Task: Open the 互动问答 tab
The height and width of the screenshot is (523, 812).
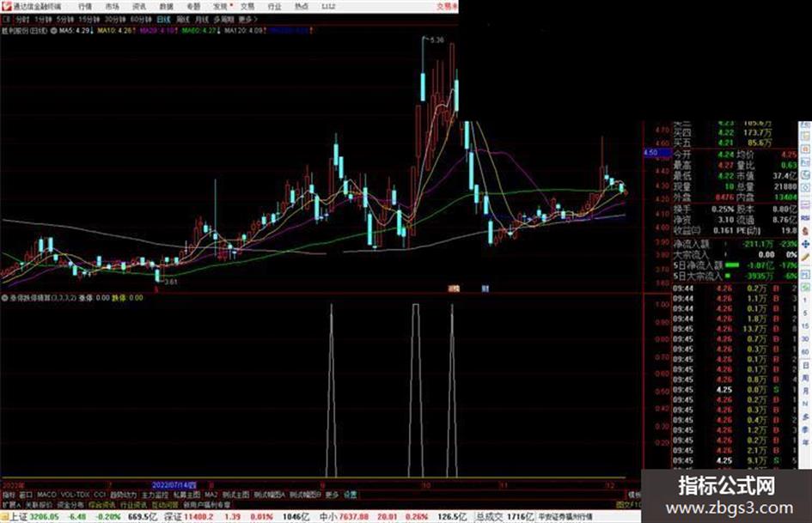Action: coord(165,504)
